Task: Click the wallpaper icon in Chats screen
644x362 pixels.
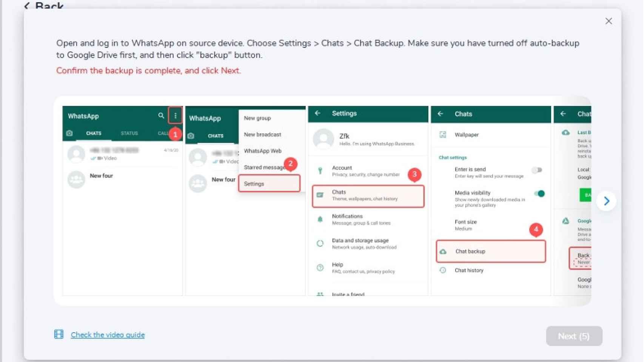Action: (x=443, y=135)
